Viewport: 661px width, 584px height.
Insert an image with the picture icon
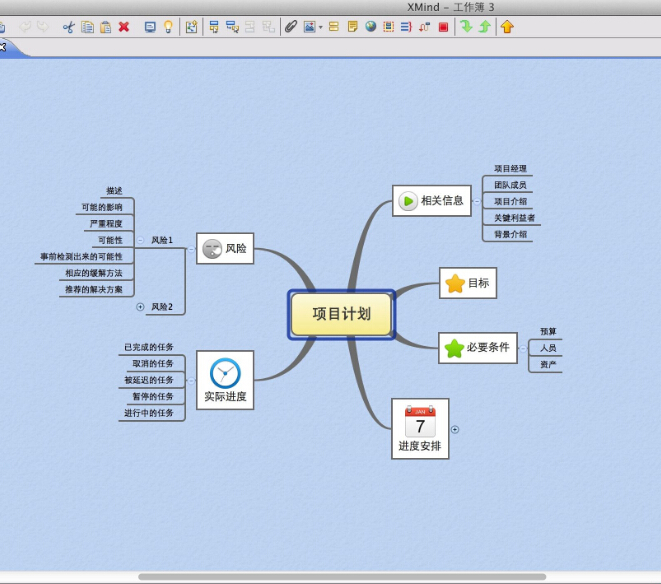(x=309, y=27)
